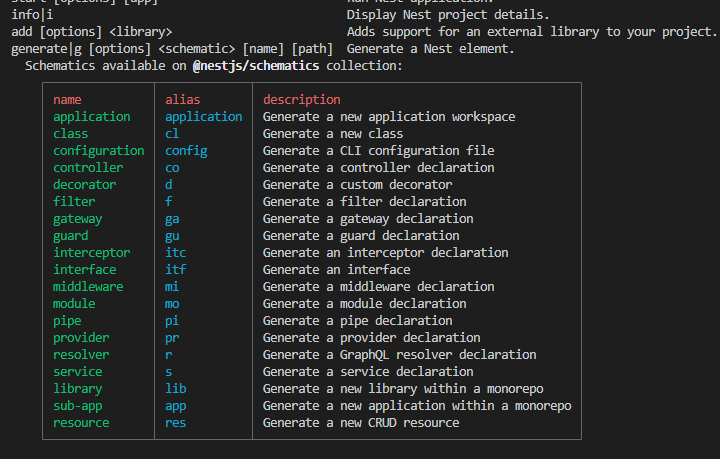Screen dimensions: 720x459
Task: Click the 'co' alias for controller
Action: point(172,168)
